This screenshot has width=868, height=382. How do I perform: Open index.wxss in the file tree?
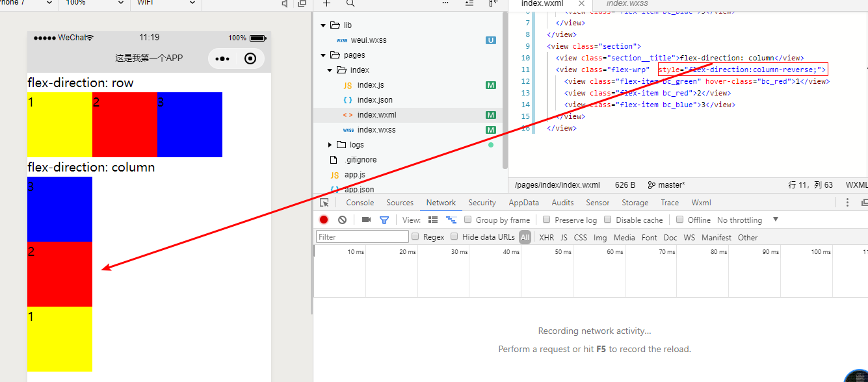[x=376, y=130]
